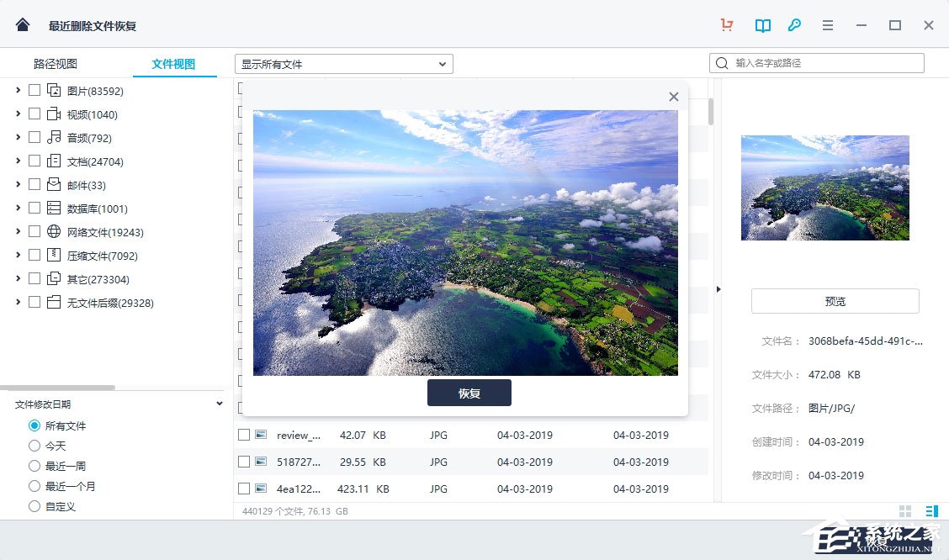Screen dimensions: 949x560
Task: Click the 预览 button in details panel
Action: click(x=835, y=301)
